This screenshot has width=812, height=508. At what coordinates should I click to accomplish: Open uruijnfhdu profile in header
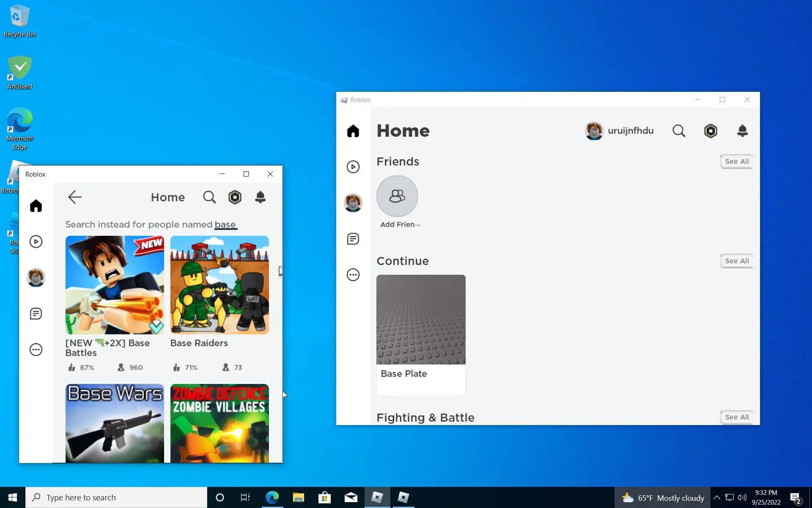(x=619, y=131)
